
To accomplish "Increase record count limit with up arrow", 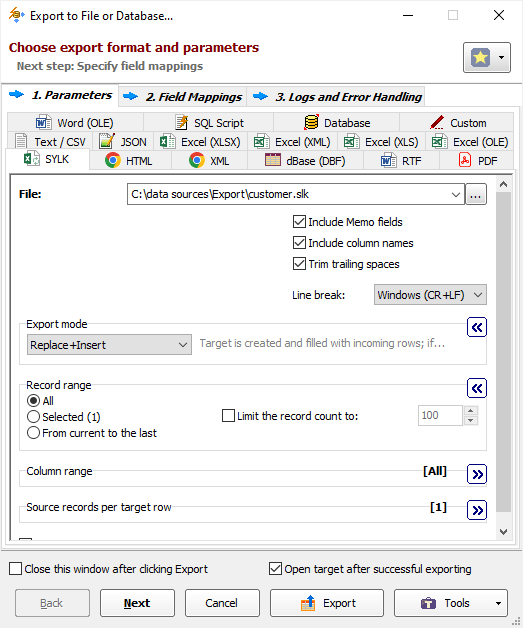I will (471, 411).
